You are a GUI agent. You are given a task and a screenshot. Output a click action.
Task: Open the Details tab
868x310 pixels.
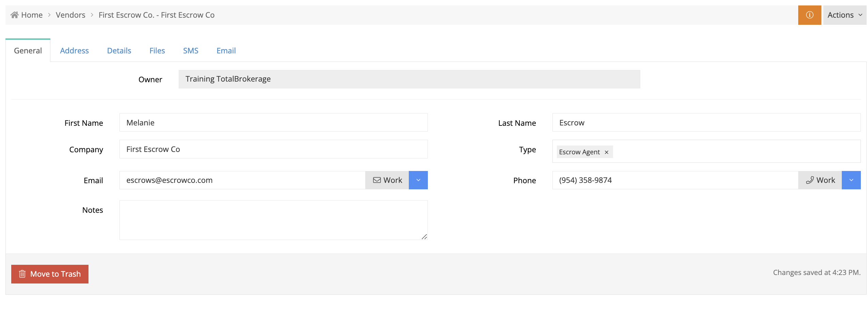tap(119, 51)
